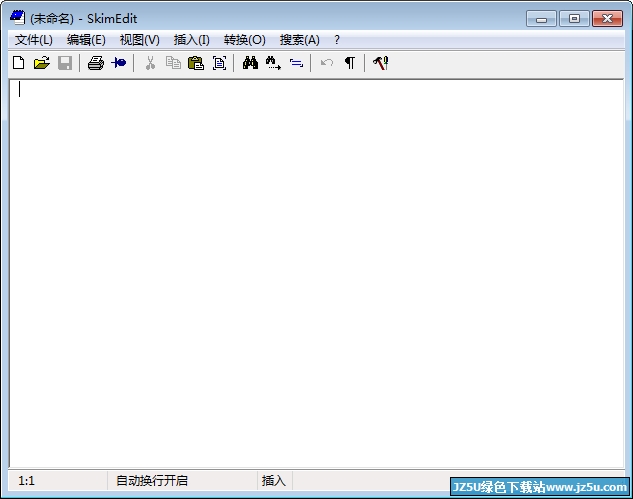Click the SkimEdit notepad icon in title bar
Image resolution: width=633 pixels, height=499 pixels.
click(17, 18)
